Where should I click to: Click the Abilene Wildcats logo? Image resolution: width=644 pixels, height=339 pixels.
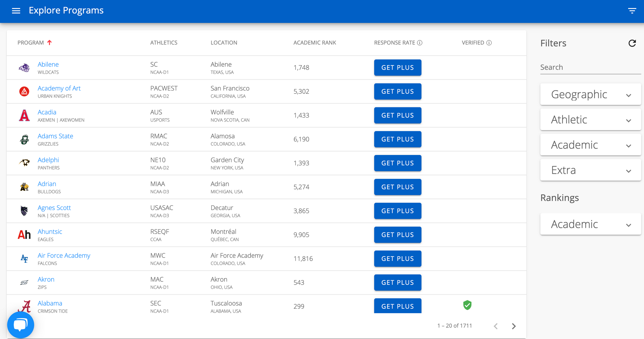coord(24,68)
